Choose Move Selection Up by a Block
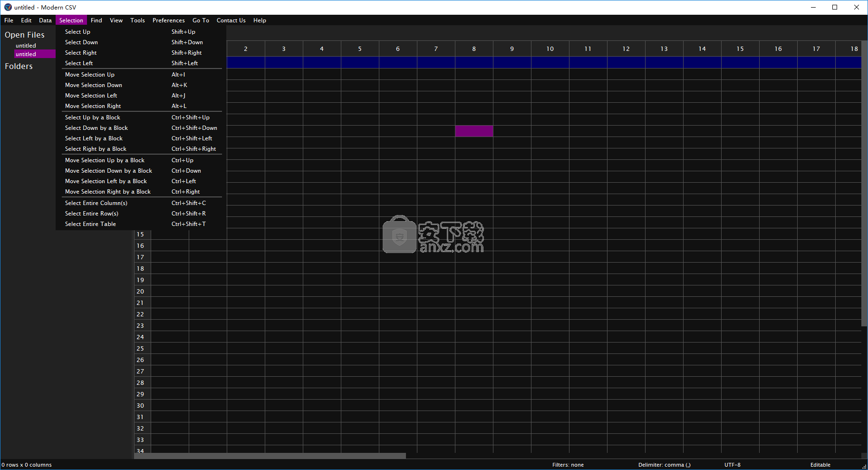 tap(142, 160)
